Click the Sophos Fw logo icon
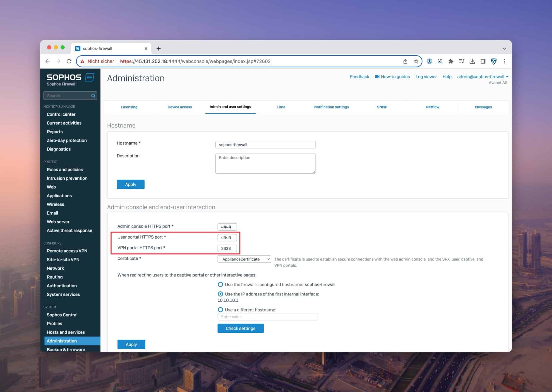The width and height of the screenshot is (552, 392). click(89, 77)
